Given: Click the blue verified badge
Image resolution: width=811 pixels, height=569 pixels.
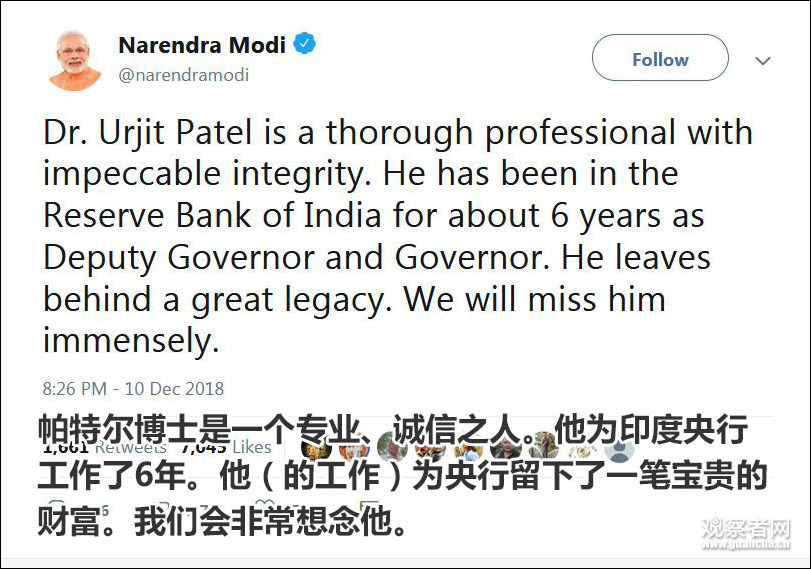Looking at the screenshot, I should click(x=304, y=45).
